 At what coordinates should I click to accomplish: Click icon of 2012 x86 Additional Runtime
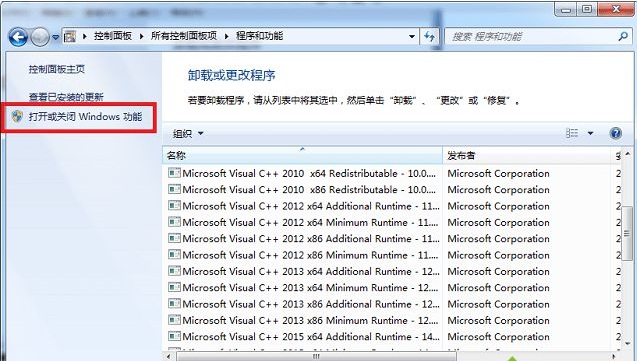[174, 238]
